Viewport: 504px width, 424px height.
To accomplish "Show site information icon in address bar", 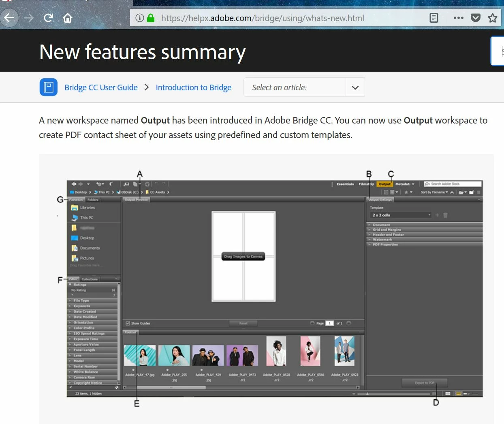I will coord(140,18).
